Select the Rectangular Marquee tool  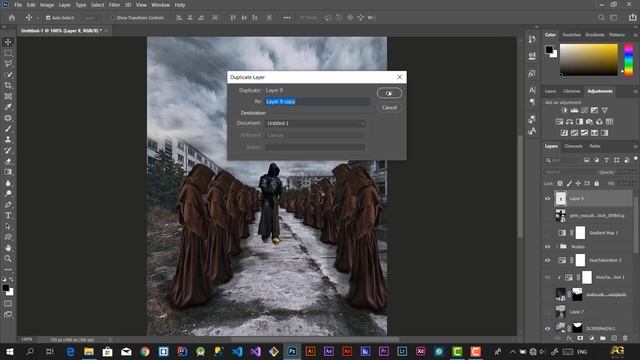[8, 53]
